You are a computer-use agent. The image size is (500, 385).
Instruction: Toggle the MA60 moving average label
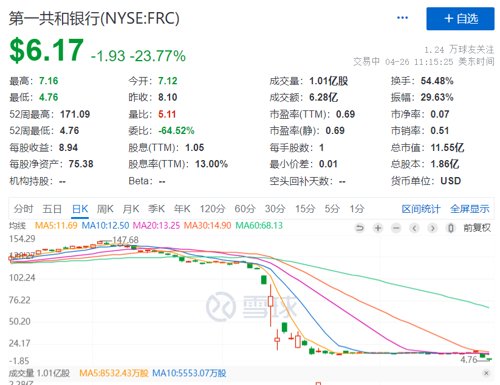pos(259,226)
